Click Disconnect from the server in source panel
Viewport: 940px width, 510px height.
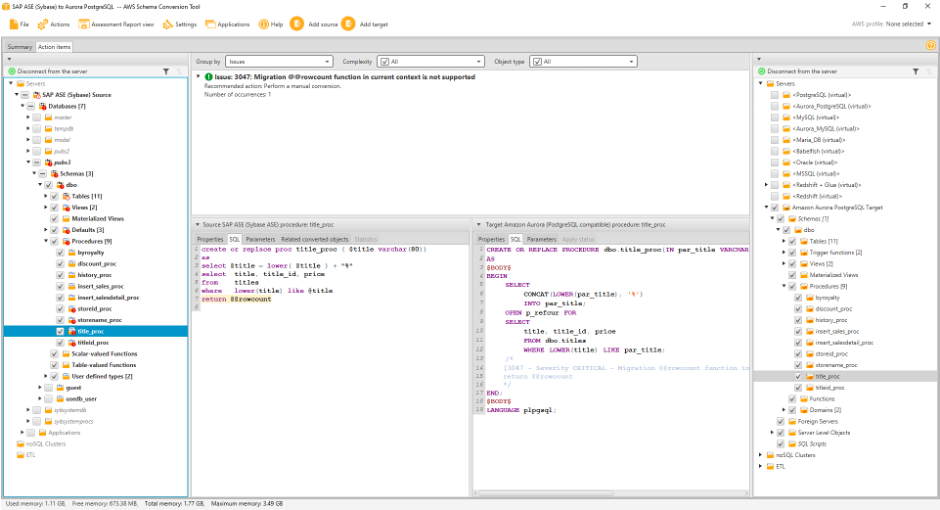point(50,71)
